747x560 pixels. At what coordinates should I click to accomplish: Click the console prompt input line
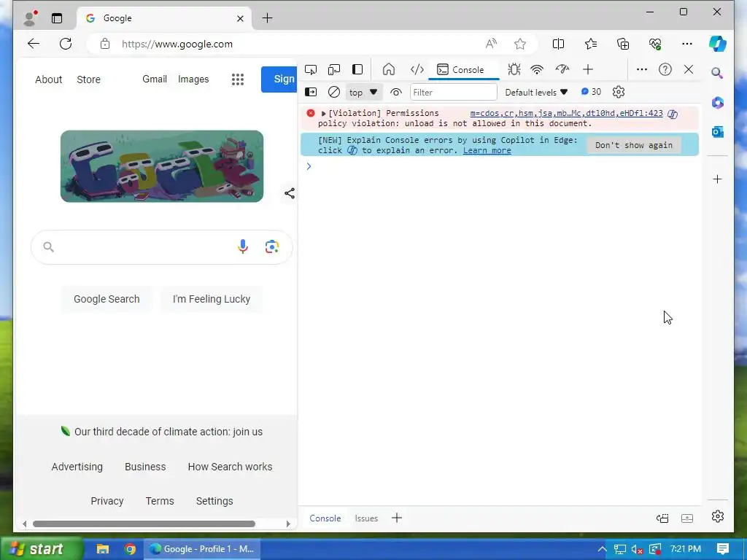pos(505,166)
